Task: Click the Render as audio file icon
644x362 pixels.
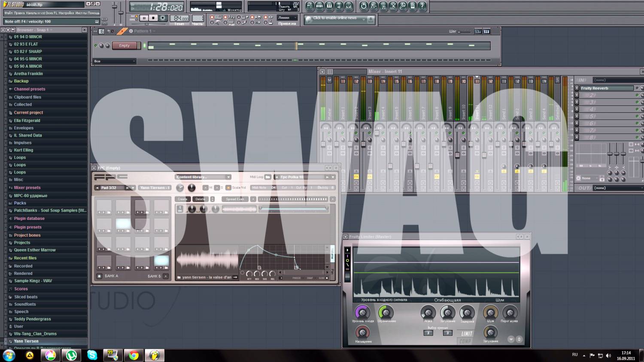Action: [x=383, y=6]
